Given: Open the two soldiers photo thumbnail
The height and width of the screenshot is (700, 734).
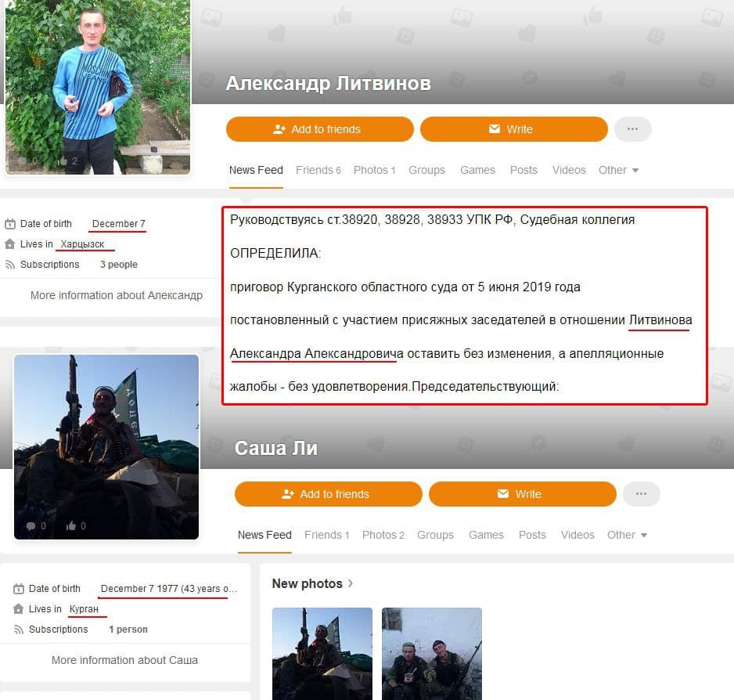Looking at the screenshot, I should pos(431,653).
